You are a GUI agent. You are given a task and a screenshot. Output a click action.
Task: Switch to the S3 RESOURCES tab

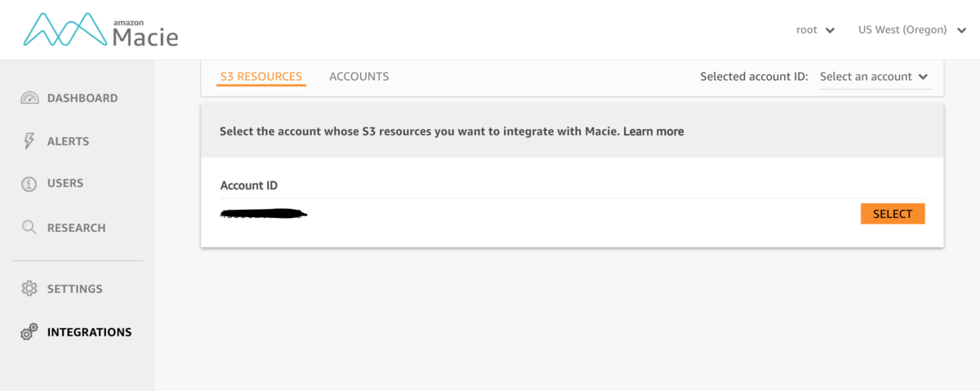click(x=261, y=77)
